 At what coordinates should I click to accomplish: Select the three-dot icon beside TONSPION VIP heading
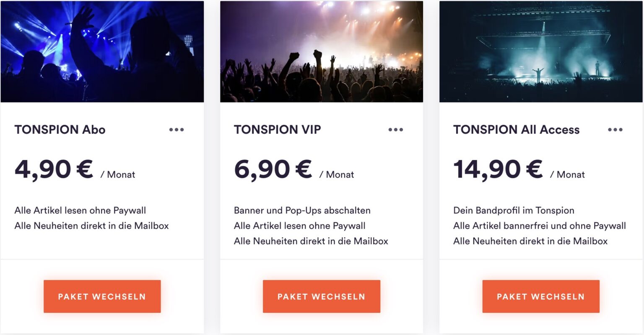pos(396,129)
